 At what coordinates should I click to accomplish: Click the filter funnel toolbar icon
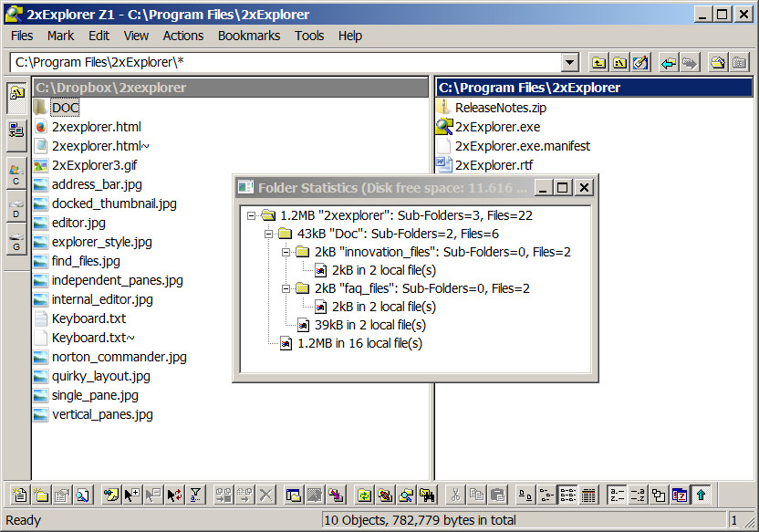[195, 495]
